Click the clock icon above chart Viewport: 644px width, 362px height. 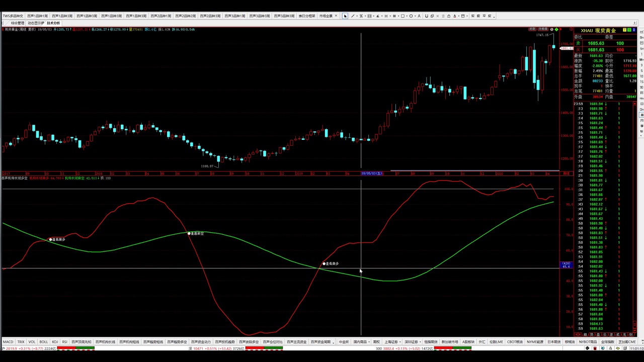tap(551, 30)
